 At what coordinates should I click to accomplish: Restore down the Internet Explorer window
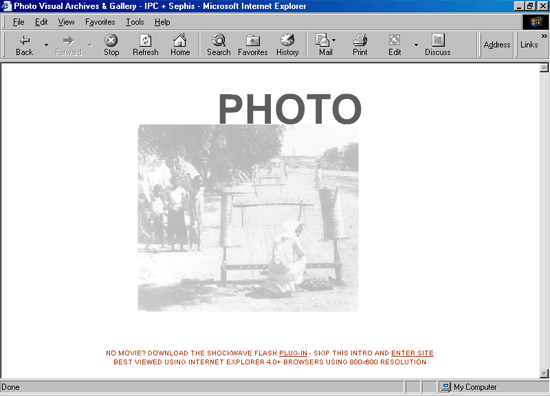pyautogui.click(x=530, y=6)
